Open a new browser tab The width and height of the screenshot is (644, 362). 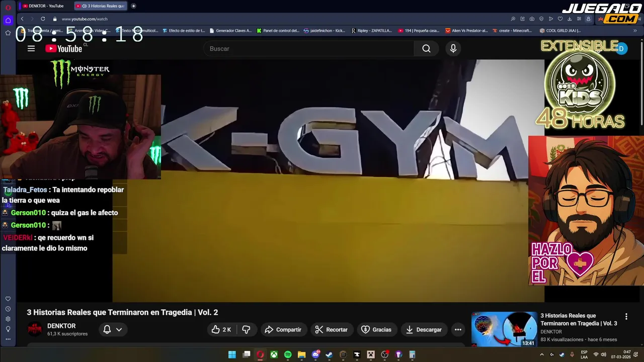click(x=133, y=6)
